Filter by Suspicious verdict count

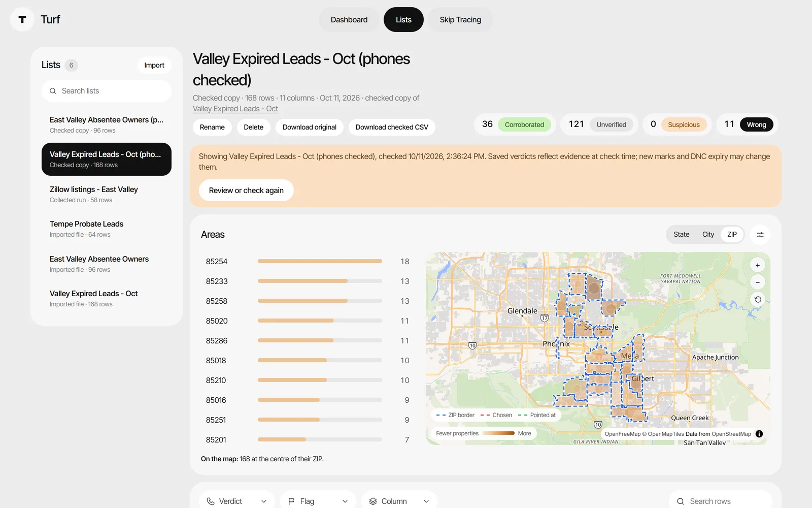click(677, 124)
